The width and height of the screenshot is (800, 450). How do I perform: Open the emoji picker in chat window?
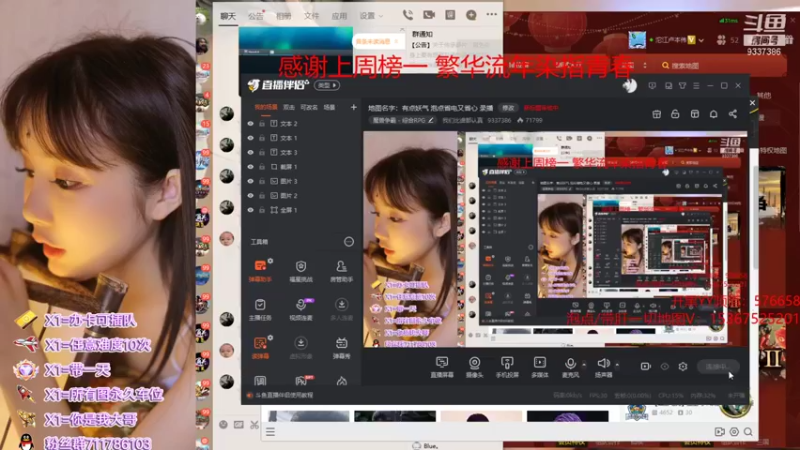(223, 424)
